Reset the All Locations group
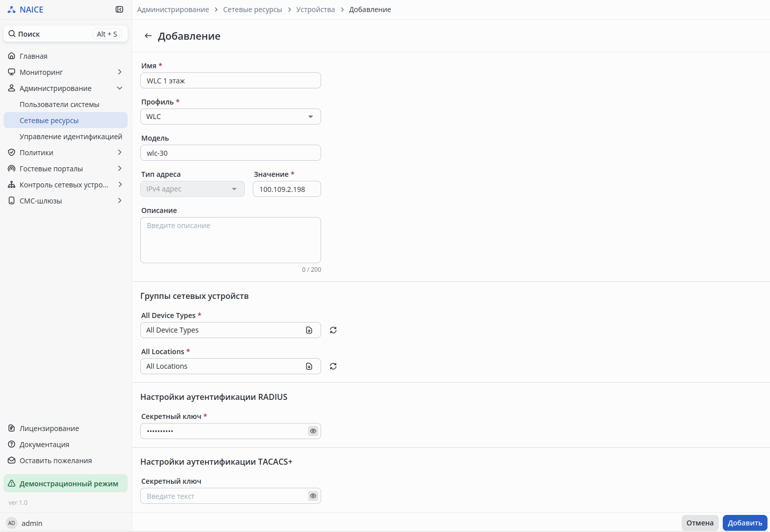The width and height of the screenshot is (770, 532). coord(333,366)
